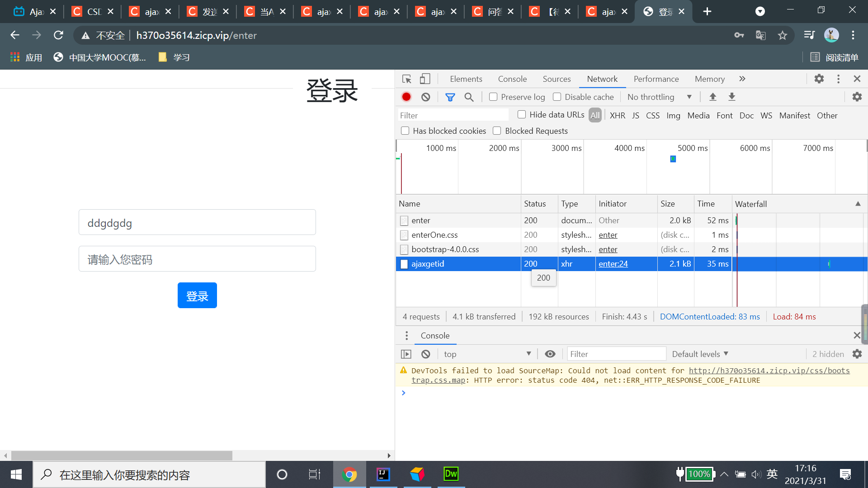Check the Disable cache option
The width and height of the screenshot is (868, 488).
tap(557, 97)
